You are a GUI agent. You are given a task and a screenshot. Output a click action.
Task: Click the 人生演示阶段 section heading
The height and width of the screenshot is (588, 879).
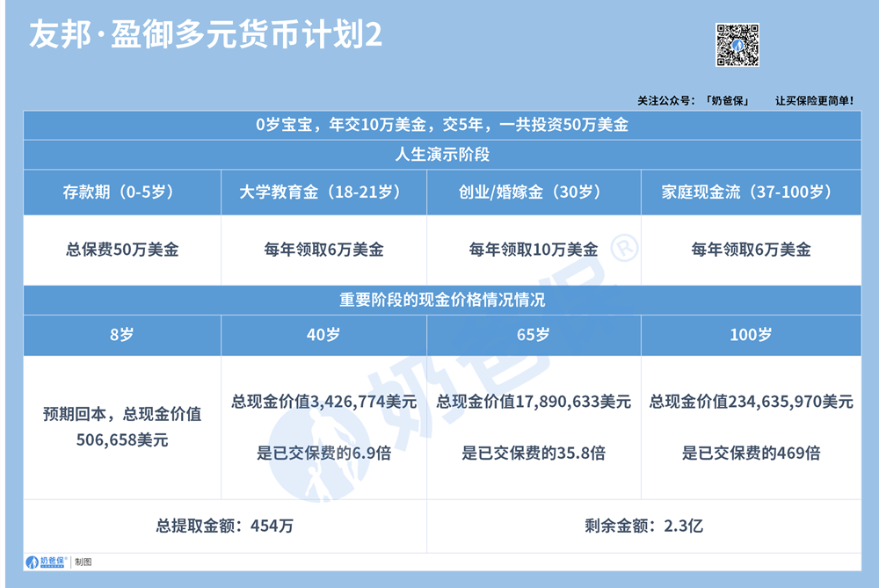[x=442, y=155]
